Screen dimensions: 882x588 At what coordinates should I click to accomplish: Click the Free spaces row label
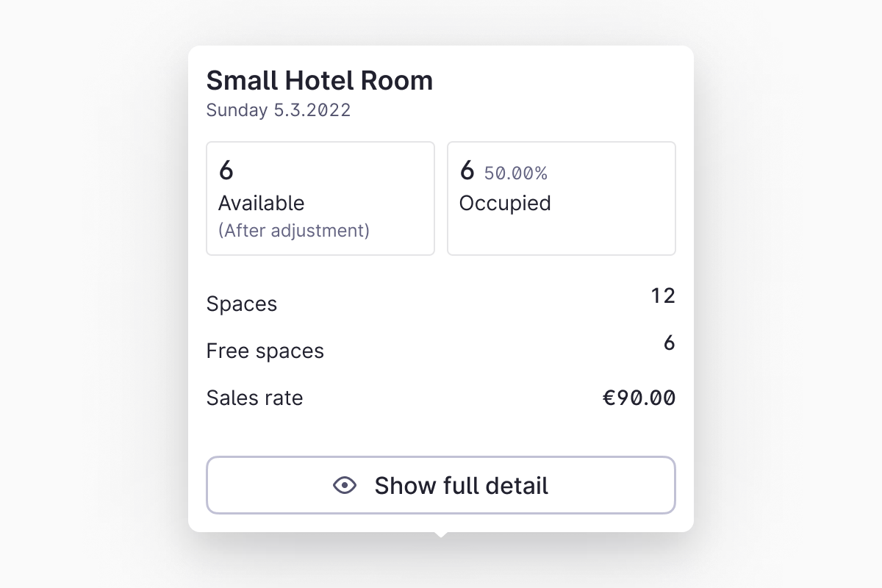(265, 351)
